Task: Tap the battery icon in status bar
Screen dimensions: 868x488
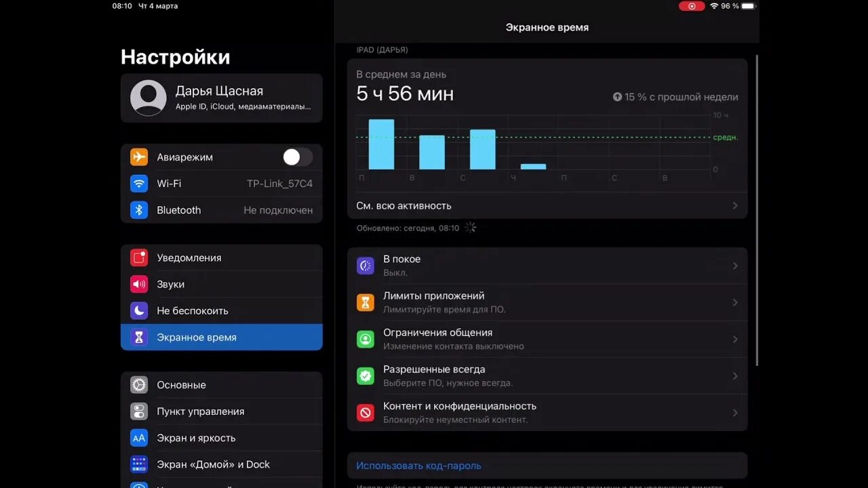Action: pos(749,6)
